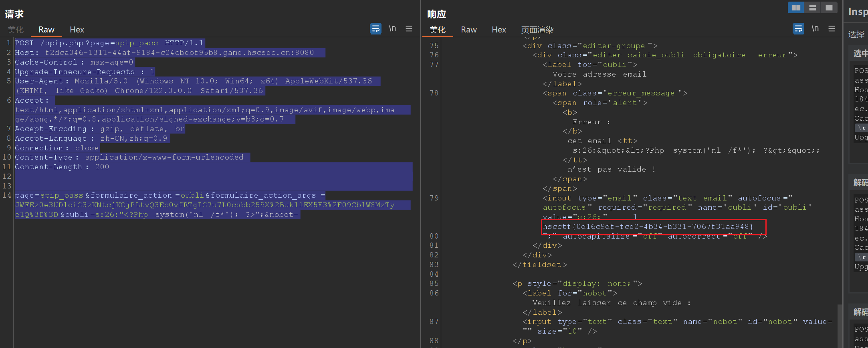Toggle word wrap icon in response panel

(x=798, y=29)
